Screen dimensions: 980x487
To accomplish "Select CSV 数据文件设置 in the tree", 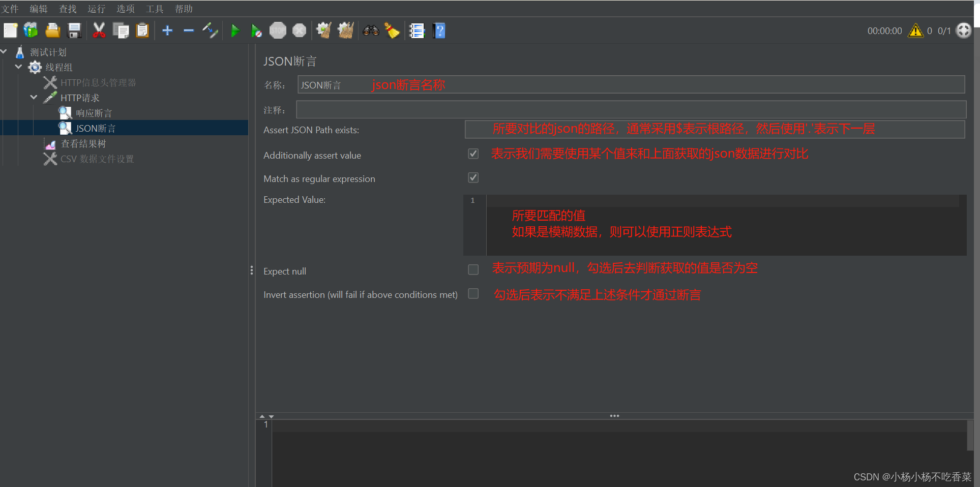I will (97, 159).
